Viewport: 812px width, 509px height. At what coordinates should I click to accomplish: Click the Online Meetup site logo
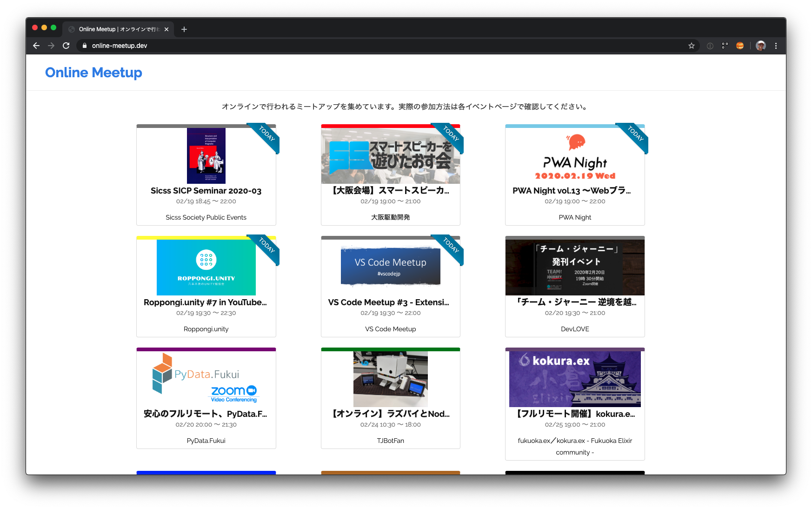point(93,73)
